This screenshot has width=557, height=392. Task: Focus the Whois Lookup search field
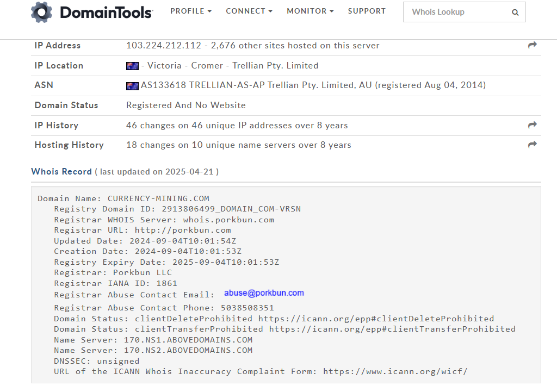coord(457,12)
